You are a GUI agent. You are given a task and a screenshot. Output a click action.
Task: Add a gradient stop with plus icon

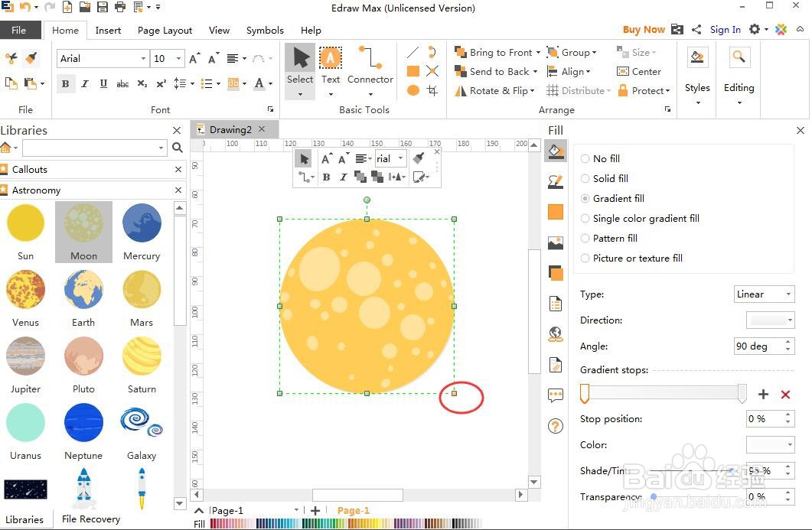click(x=763, y=395)
